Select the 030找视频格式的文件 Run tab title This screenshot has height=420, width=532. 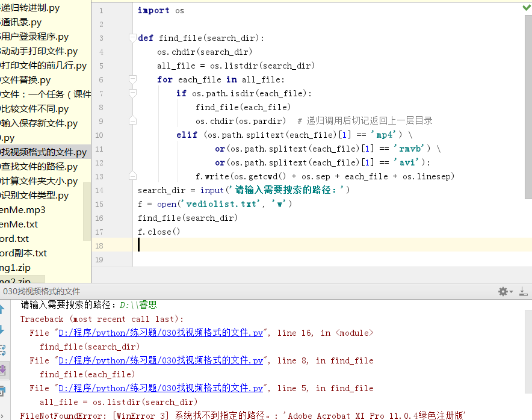[x=42, y=291]
